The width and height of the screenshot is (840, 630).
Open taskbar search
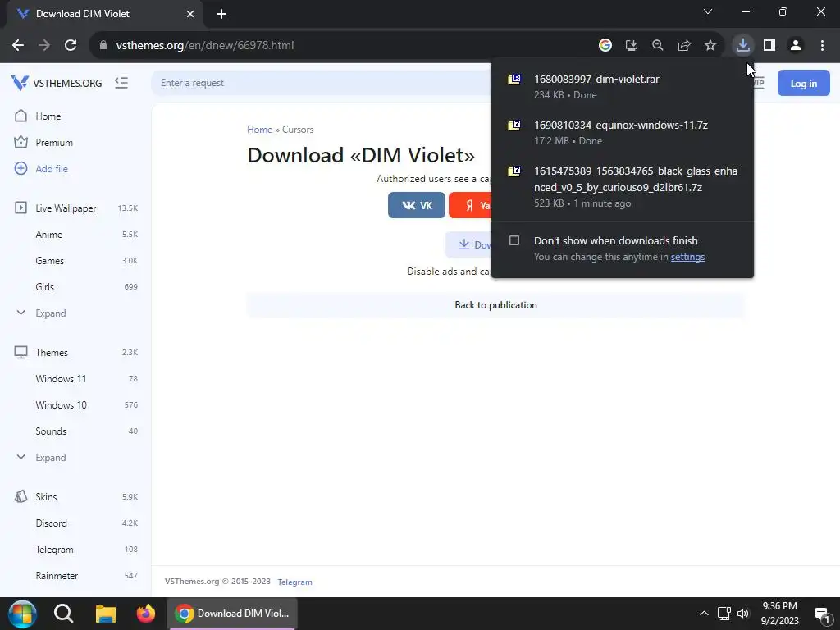pos(63,614)
